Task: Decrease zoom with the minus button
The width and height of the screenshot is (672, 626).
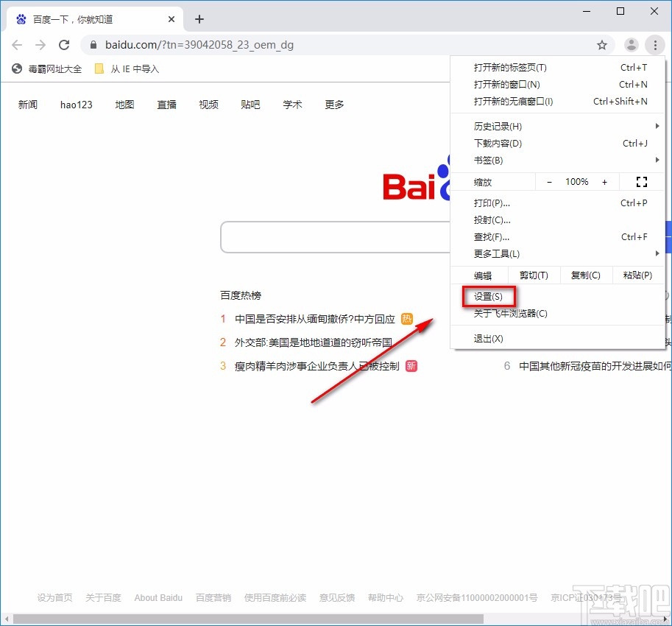Action: tap(549, 182)
